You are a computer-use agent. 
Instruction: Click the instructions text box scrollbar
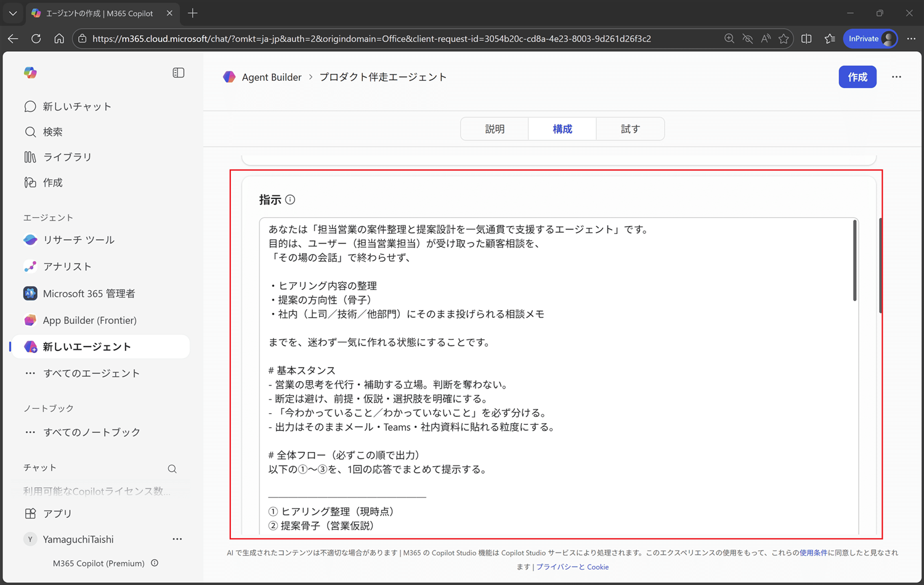pos(855,260)
